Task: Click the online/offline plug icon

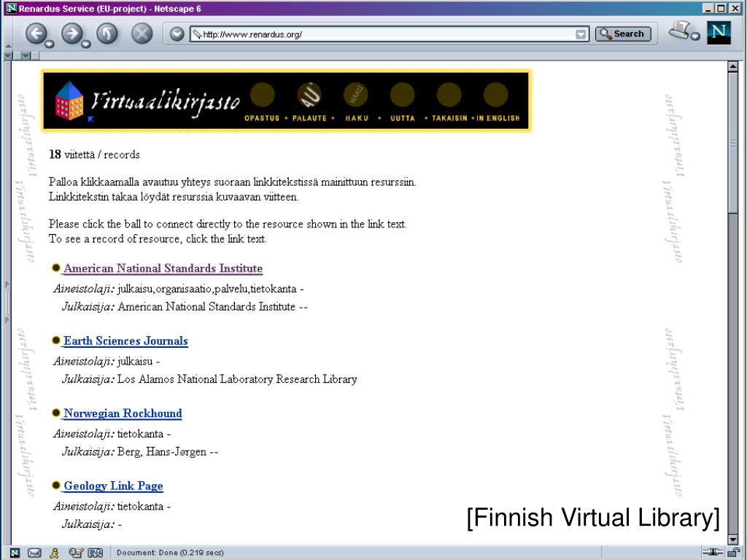Action: (712, 553)
